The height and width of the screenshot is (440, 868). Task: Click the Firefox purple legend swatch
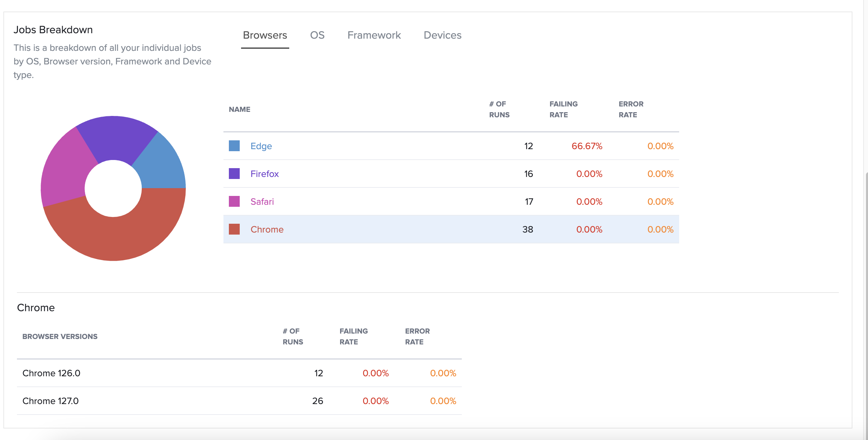[x=234, y=174]
